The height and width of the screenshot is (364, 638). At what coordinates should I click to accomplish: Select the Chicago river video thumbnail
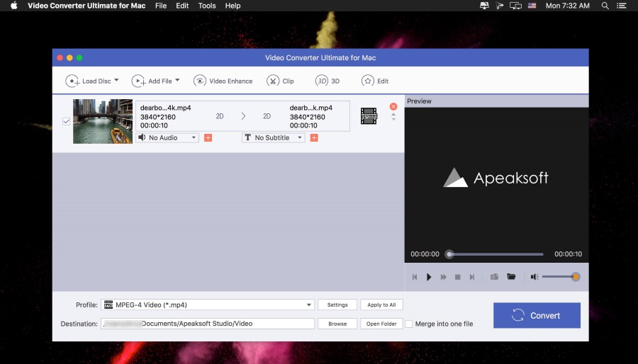click(103, 121)
